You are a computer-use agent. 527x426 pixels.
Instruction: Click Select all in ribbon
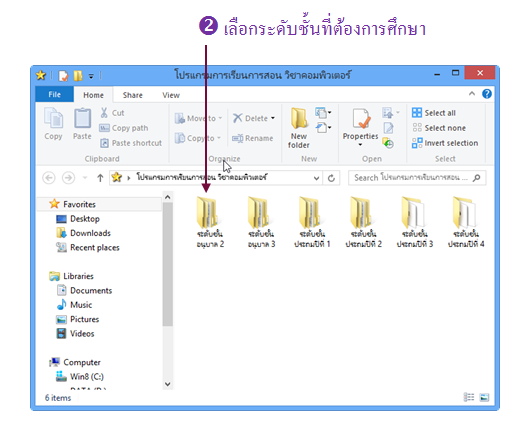[434, 113]
